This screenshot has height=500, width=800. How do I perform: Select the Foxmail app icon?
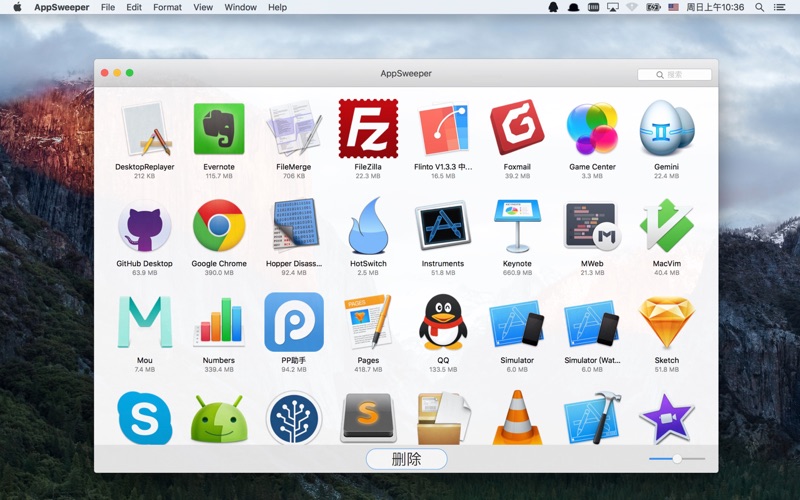[x=517, y=128]
